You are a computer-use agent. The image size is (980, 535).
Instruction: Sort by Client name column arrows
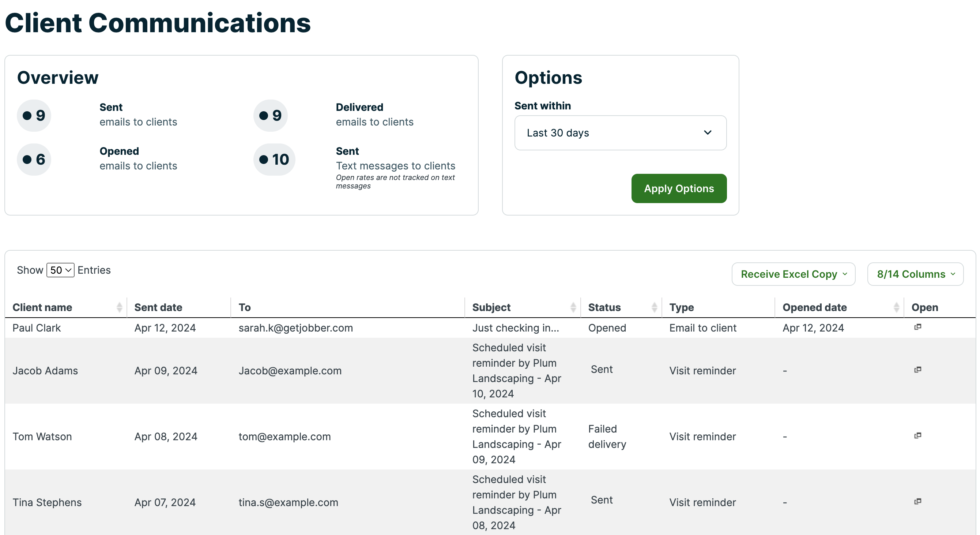119,307
